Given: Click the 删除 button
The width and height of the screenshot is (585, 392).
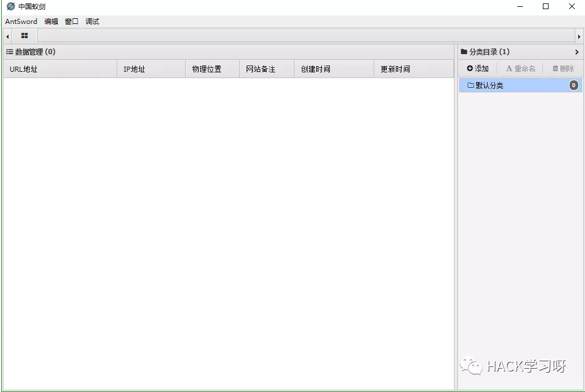Looking at the screenshot, I should [x=562, y=68].
